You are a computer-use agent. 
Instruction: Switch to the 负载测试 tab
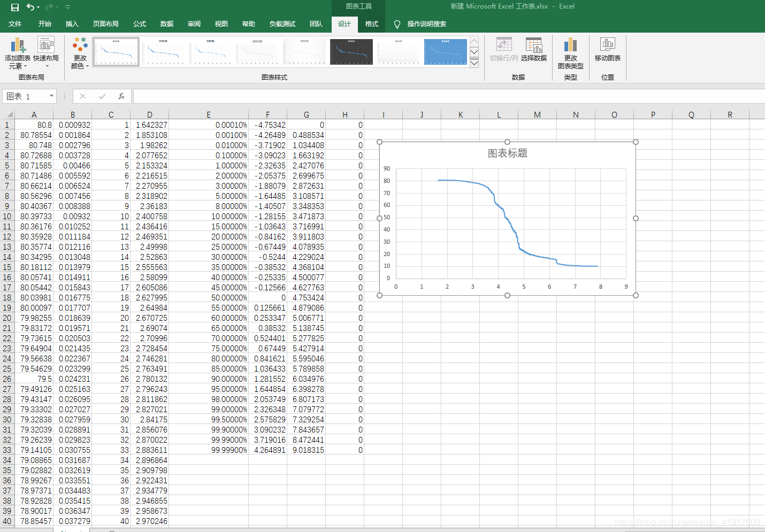point(282,24)
